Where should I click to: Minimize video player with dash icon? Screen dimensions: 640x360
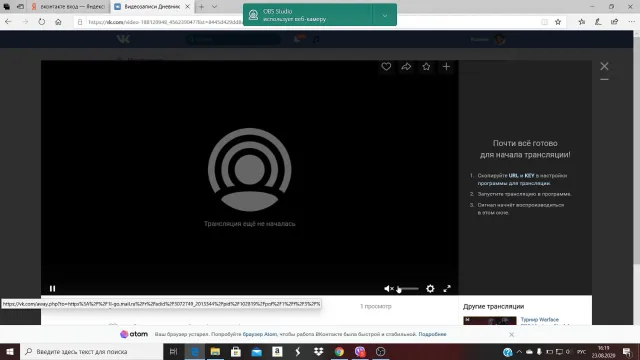pos(604,80)
